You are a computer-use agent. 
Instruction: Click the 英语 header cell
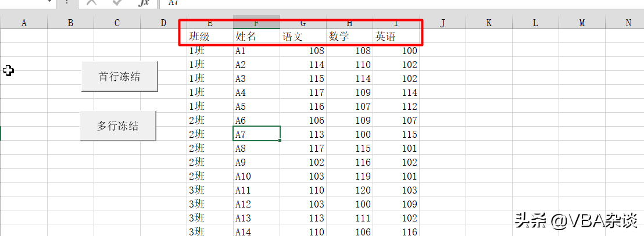point(396,37)
